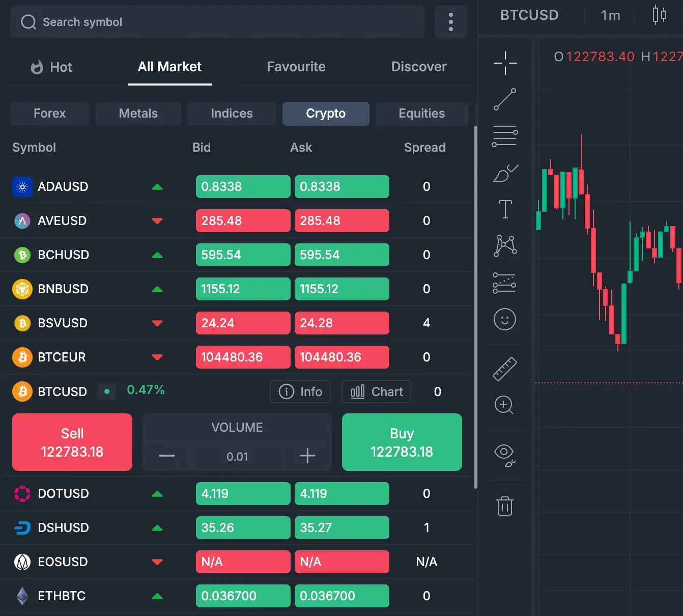This screenshot has height=616, width=683.
Task: Open the 1m timeframe selector
Action: 610,16
